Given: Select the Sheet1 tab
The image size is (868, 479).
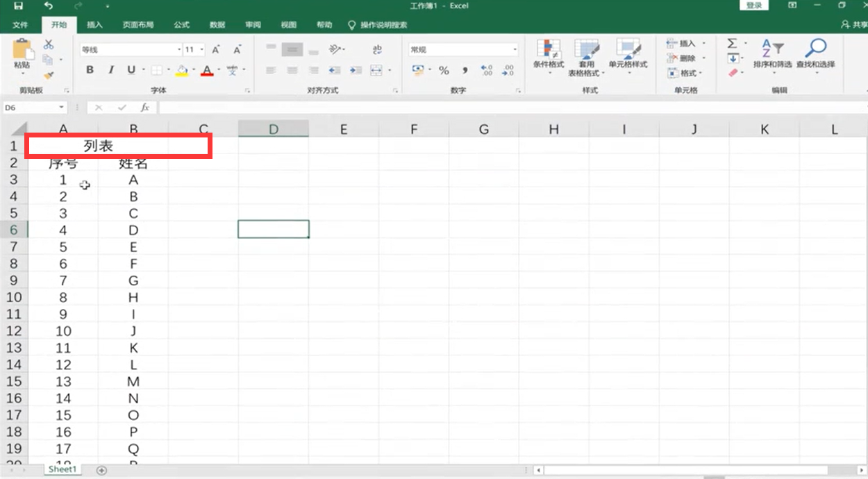Looking at the screenshot, I should pos(62,470).
